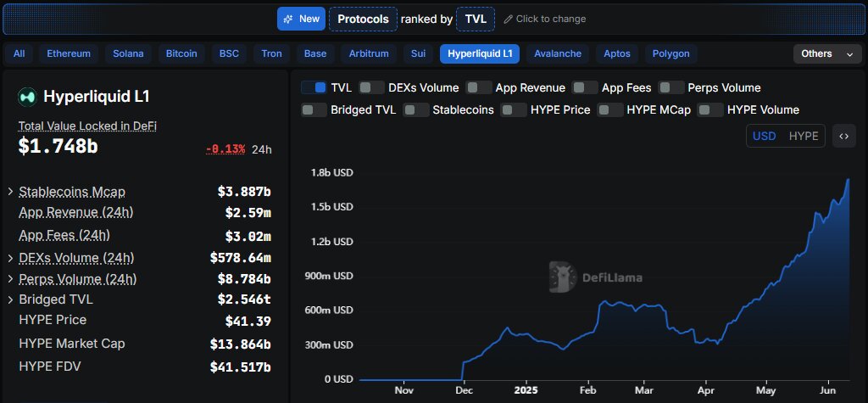Switch to the Sui chain tab
Screen dimensions: 868x403
point(419,53)
